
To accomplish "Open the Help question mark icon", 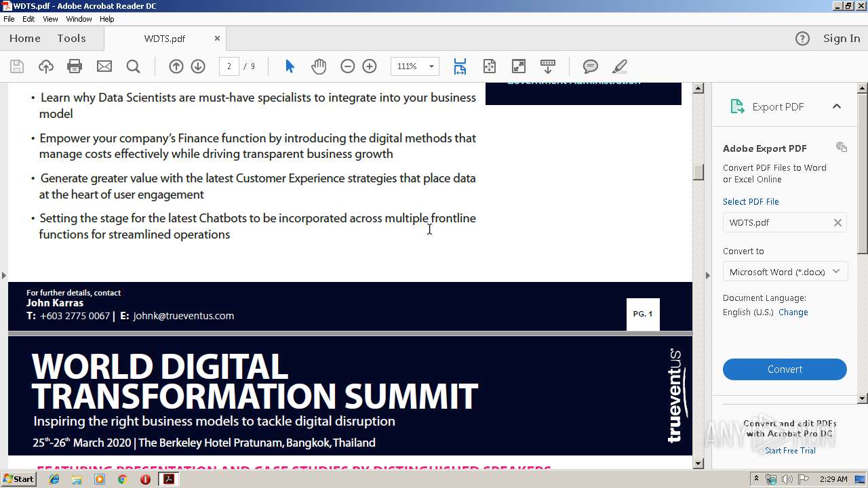I will click(x=802, y=39).
